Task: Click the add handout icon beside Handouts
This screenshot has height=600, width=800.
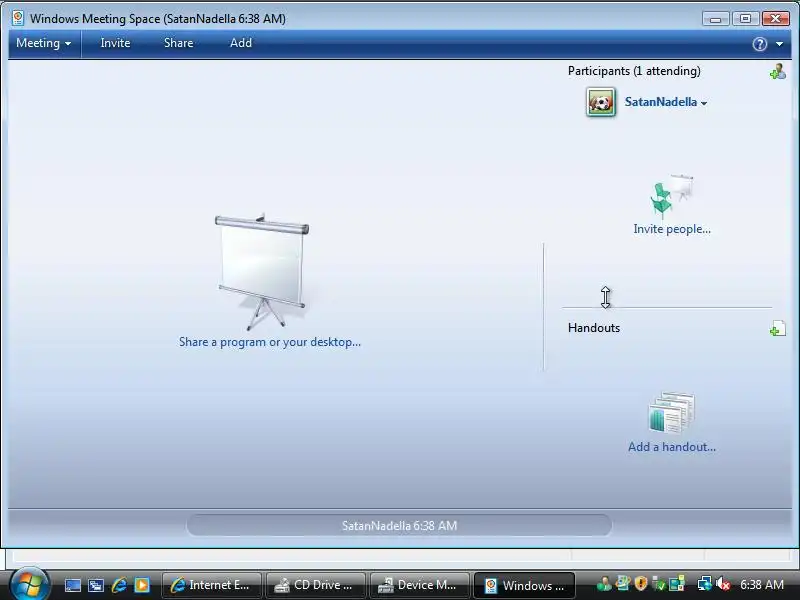Action: pyautogui.click(x=778, y=329)
